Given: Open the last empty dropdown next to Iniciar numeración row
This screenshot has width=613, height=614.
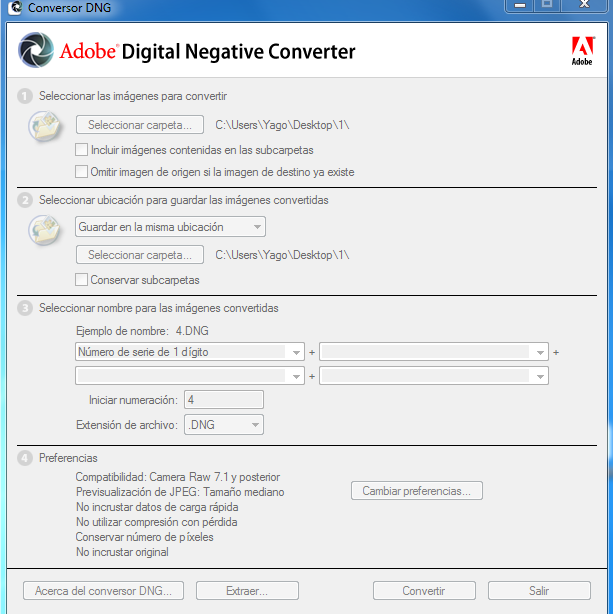Looking at the screenshot, I should (434, 376).
